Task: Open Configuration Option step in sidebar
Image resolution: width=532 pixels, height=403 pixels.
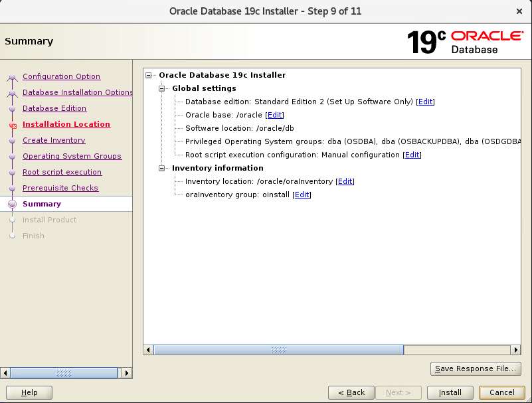Action: (61, 76)
